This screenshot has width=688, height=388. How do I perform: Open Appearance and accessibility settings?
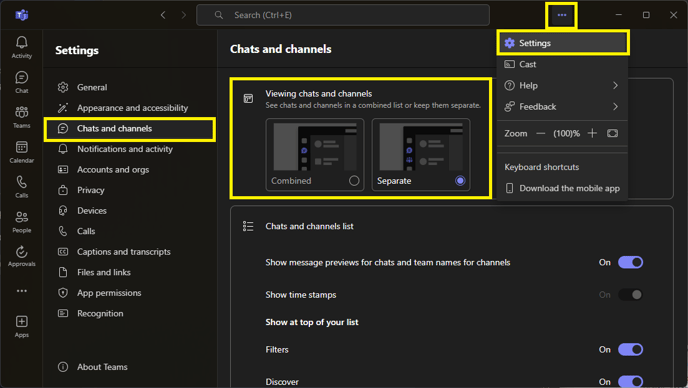point(129,108)
